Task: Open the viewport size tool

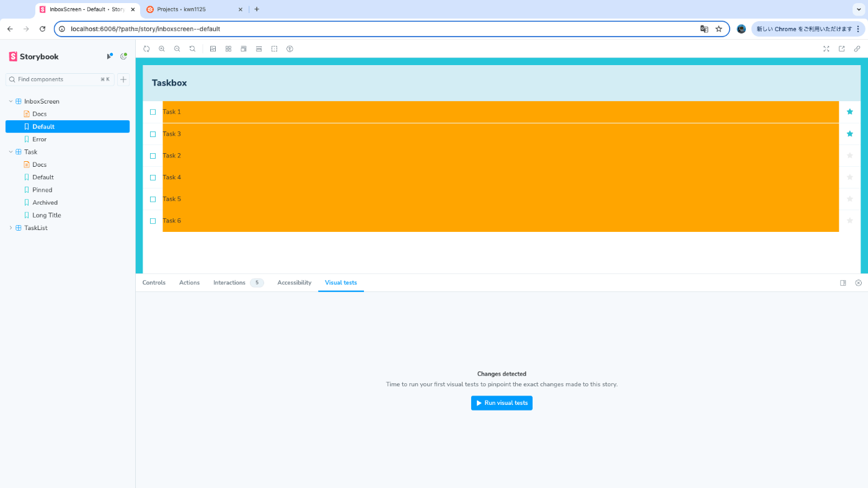Action: pos(244,48)
